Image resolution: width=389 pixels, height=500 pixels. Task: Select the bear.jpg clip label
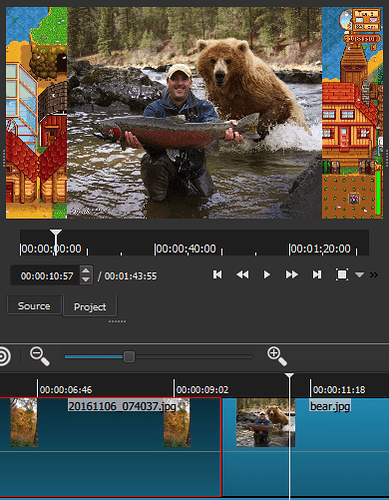coord(330,406)
